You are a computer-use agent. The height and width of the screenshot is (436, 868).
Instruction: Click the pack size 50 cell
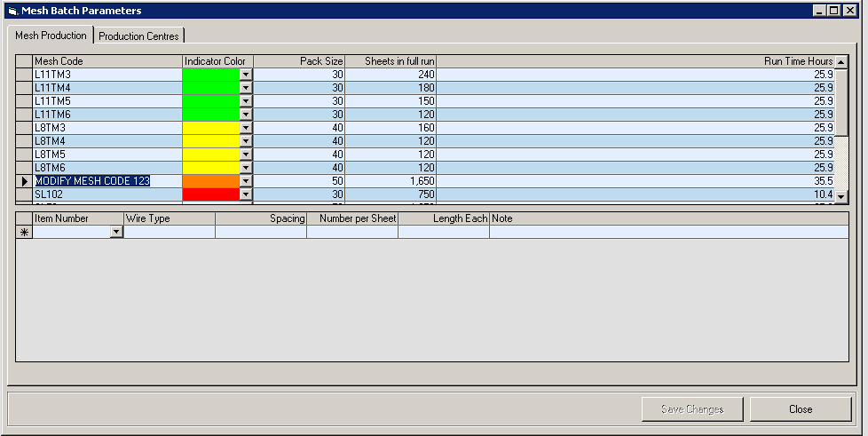coord(299,180)
